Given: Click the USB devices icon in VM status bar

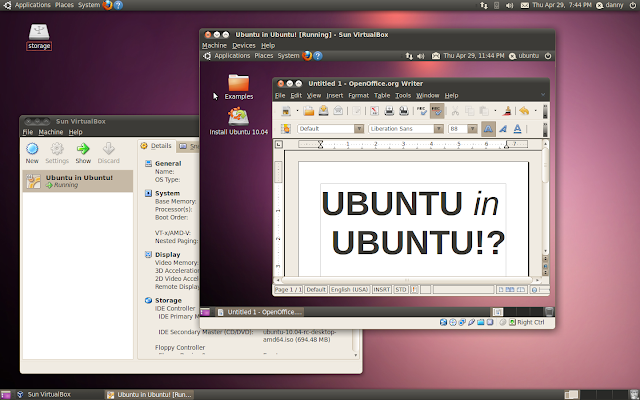Looking at the screenshot, I should [x=471, y=322].
